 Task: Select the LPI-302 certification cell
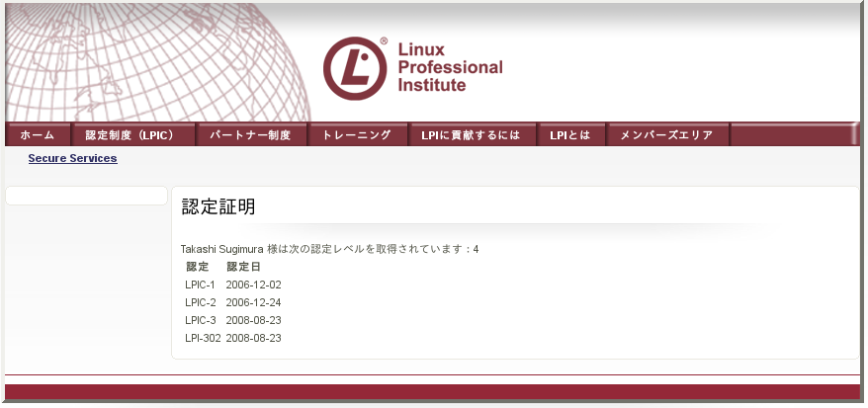pos(203,338)
